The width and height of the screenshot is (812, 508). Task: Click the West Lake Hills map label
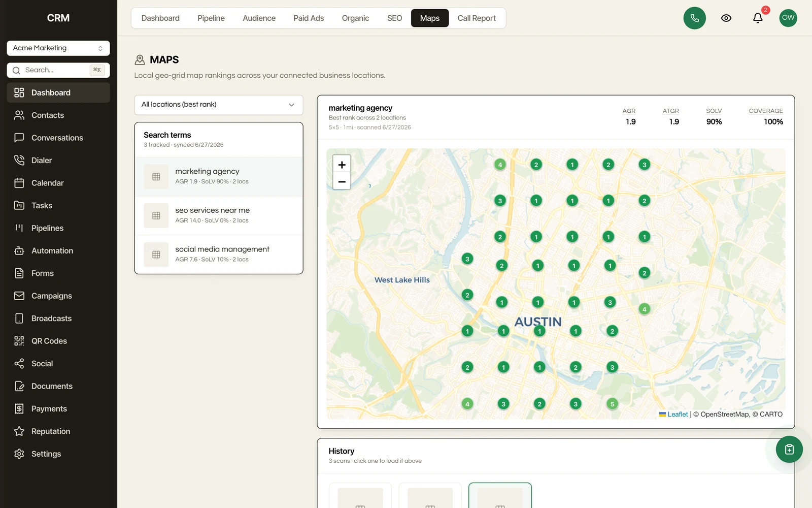tap(402, 280)
